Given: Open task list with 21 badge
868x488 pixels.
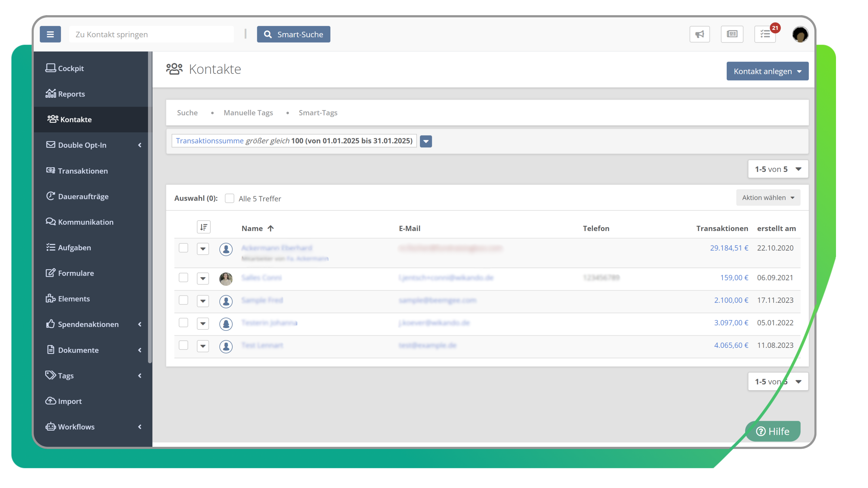Looking at the screenshot, I should coord(765,34).
